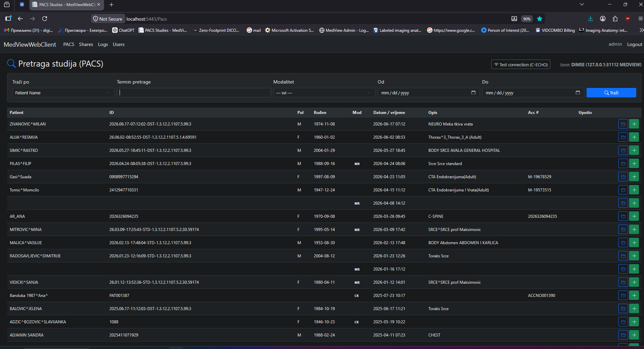
Task: Click the Datum / vrijeme column header
Action: pyautogui.click(x=389, y=113)
